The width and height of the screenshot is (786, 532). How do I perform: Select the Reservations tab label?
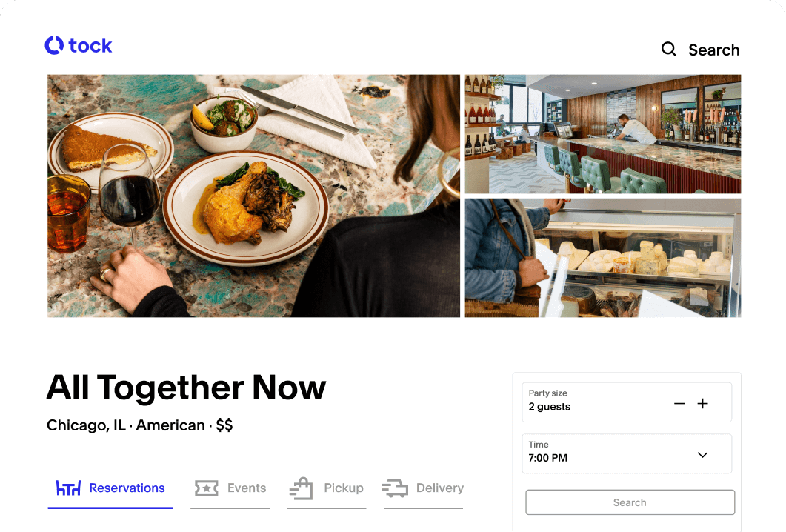127,488
